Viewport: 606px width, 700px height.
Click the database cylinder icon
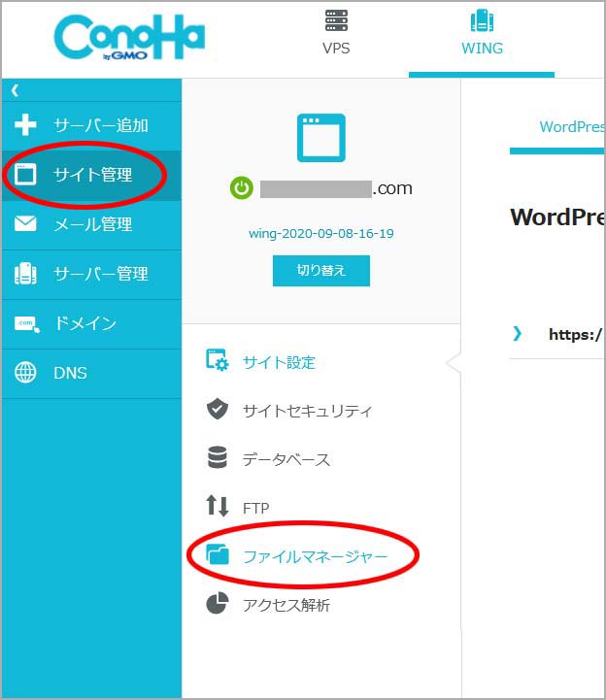click(218, 457)
